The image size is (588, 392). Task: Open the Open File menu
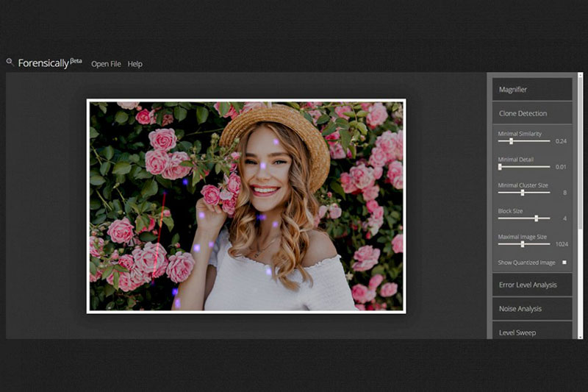[106, 64]
